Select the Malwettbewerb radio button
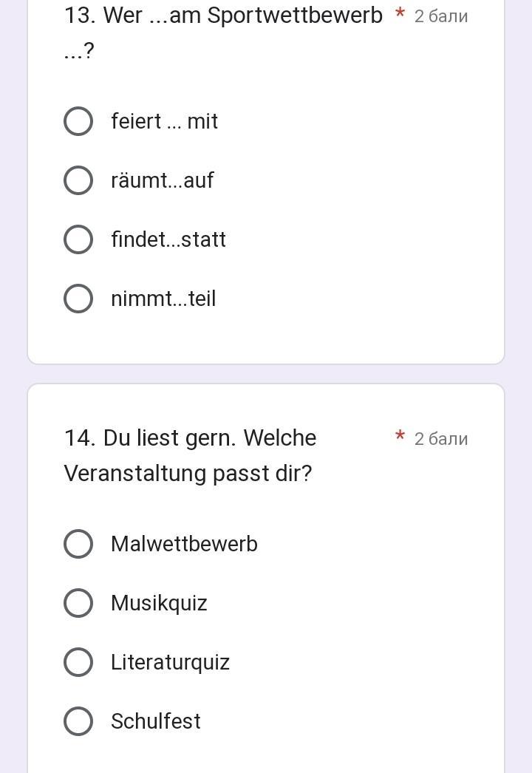Screen dimensions: 532x773 tap(78, 544)
